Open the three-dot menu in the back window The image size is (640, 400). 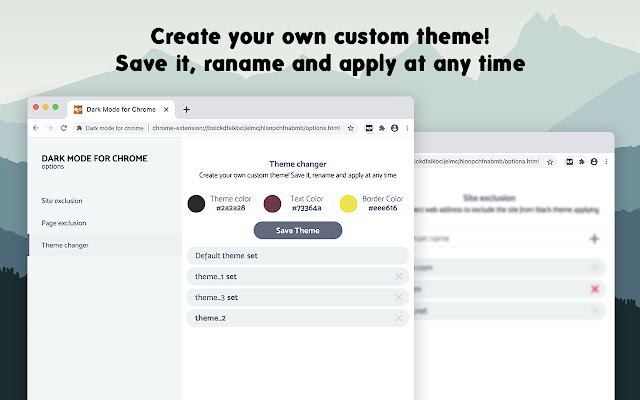click(x=607, y=162)
